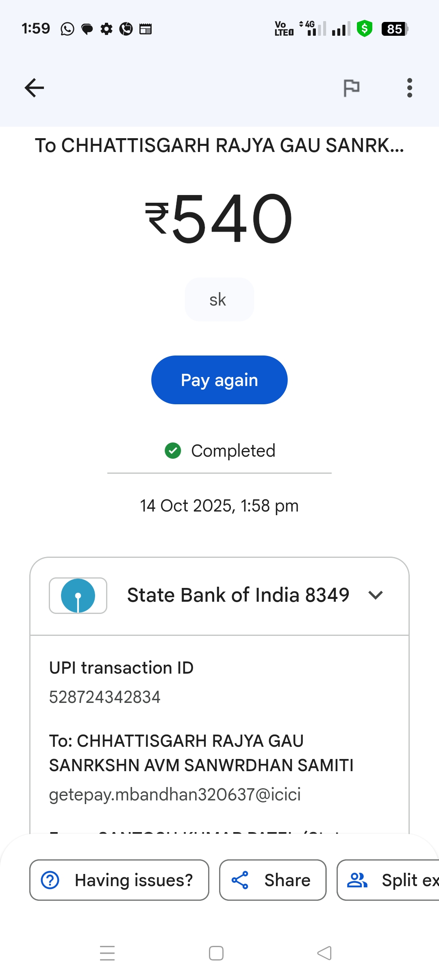
Task: Tap the Android home square icon
Action: point(216,953)
